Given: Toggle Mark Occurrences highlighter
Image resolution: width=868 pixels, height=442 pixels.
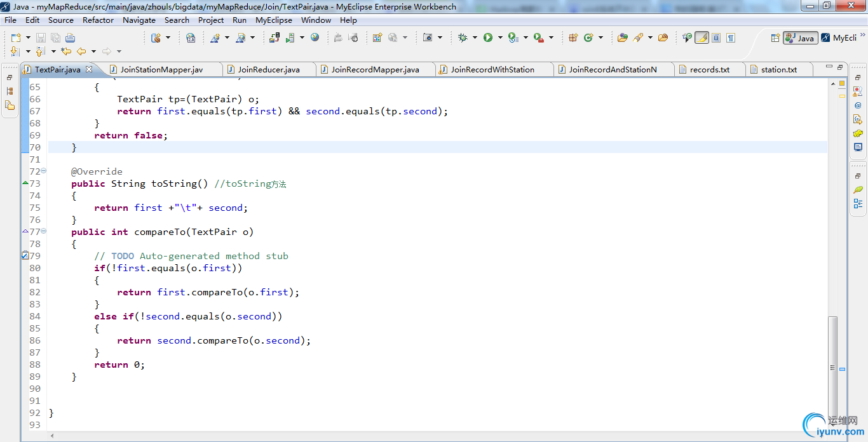Looking at the screenshot, I should pyautogui.click(x=702, y=38).
